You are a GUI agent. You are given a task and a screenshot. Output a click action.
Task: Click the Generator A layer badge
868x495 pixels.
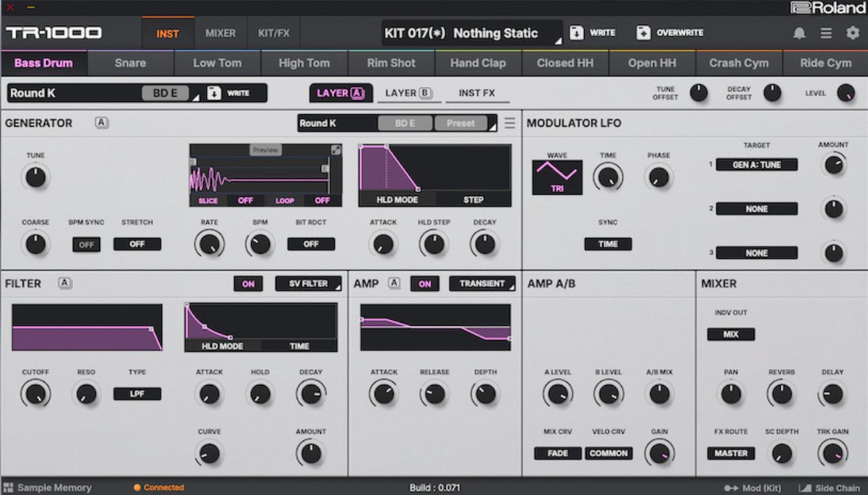(102, 123)
